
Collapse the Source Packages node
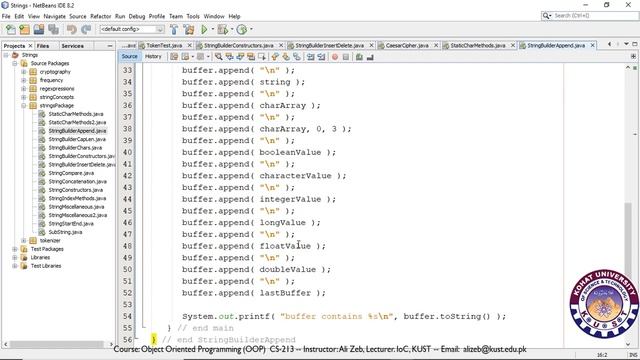click(x=15, y=63)
